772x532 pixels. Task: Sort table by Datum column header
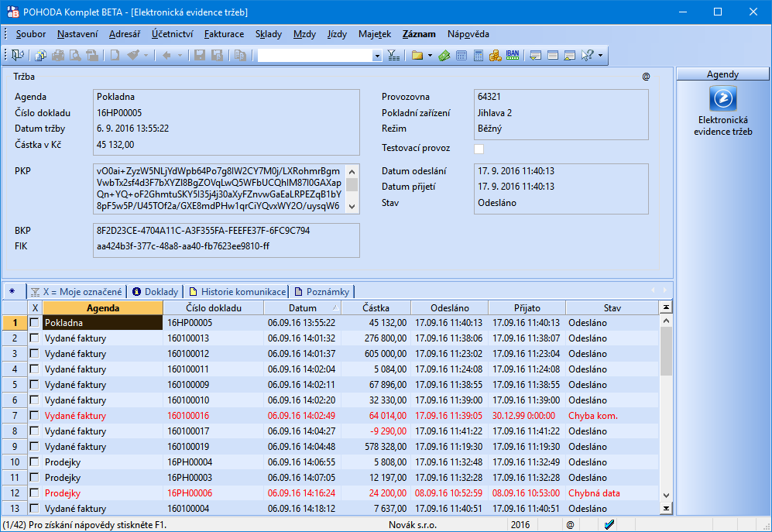303,308
